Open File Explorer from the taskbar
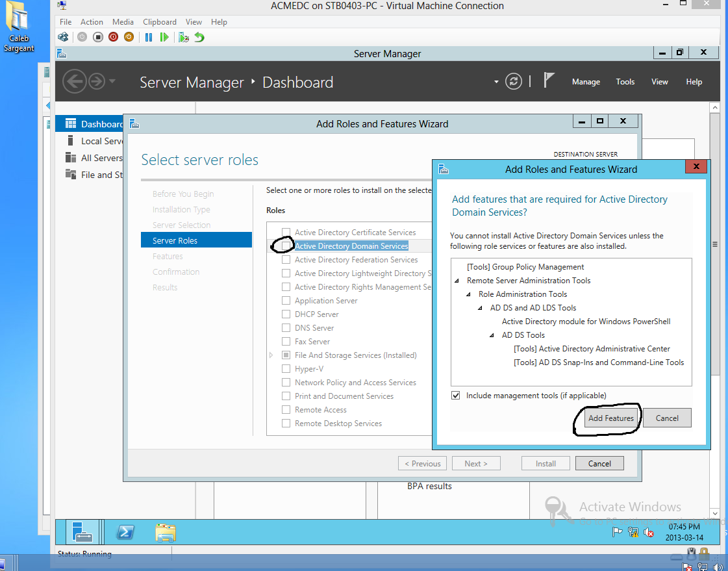Image resolution: width=728 pixels, height=571 pixels. coord(166,533)
